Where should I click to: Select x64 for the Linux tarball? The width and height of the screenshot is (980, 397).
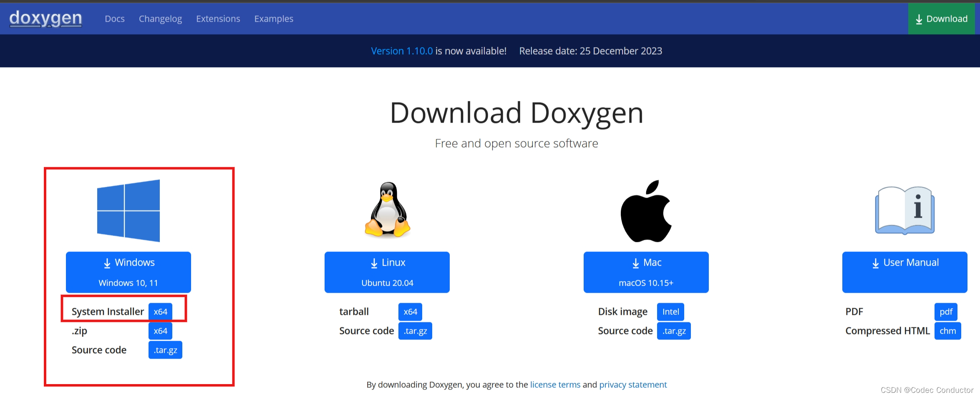[410, 312]
